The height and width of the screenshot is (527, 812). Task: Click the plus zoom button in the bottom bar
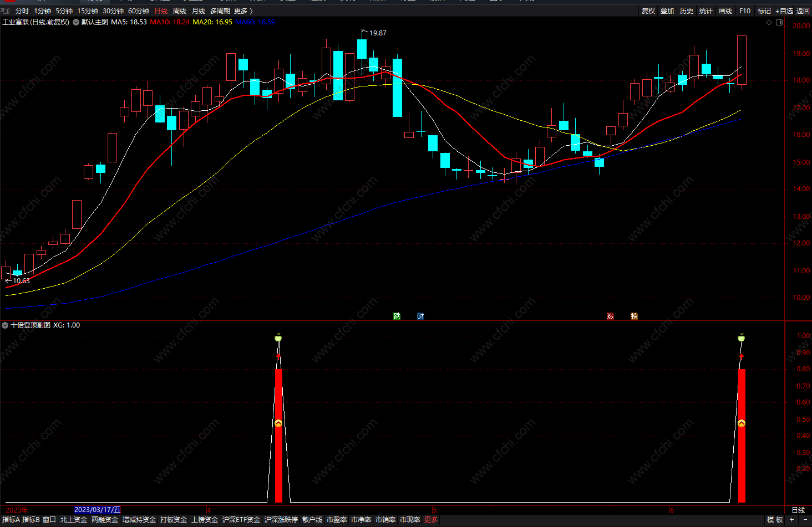point(791,520)
